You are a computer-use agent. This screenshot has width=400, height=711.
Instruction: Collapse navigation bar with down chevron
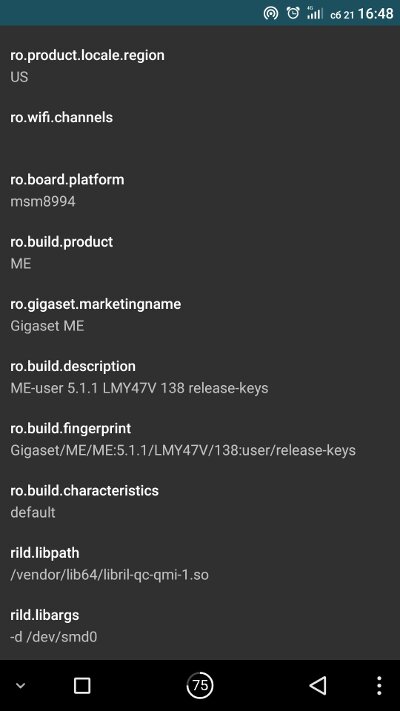point(20,686)
